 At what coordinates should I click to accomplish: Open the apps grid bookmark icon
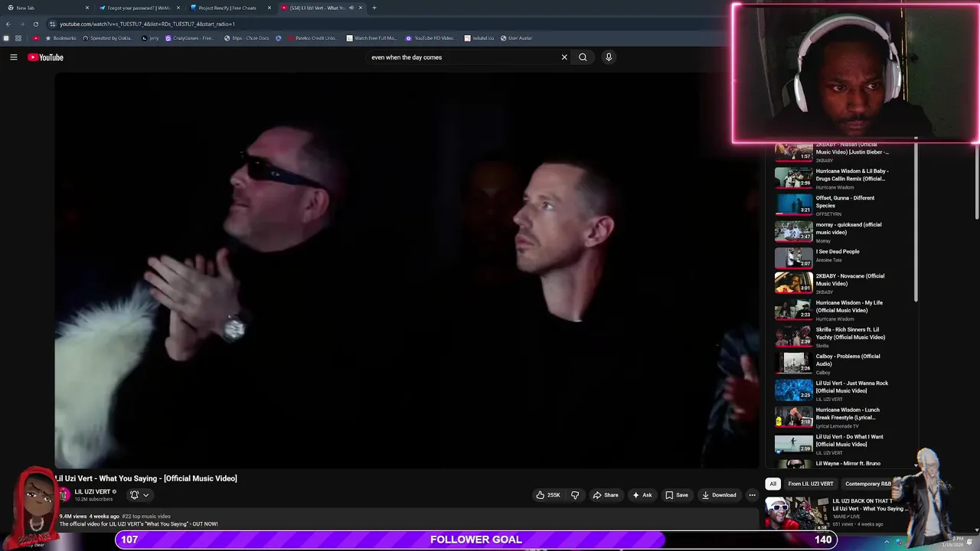click(18, 38)
